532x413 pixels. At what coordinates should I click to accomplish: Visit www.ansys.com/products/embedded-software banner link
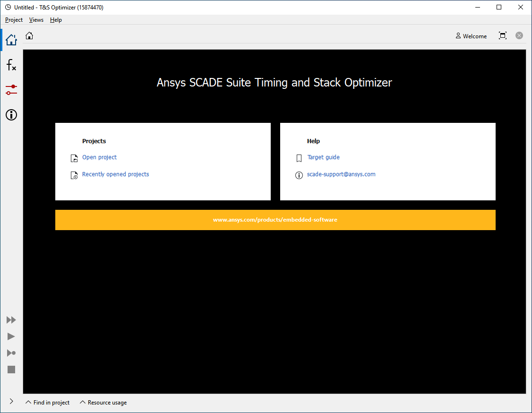pos(275,220)
